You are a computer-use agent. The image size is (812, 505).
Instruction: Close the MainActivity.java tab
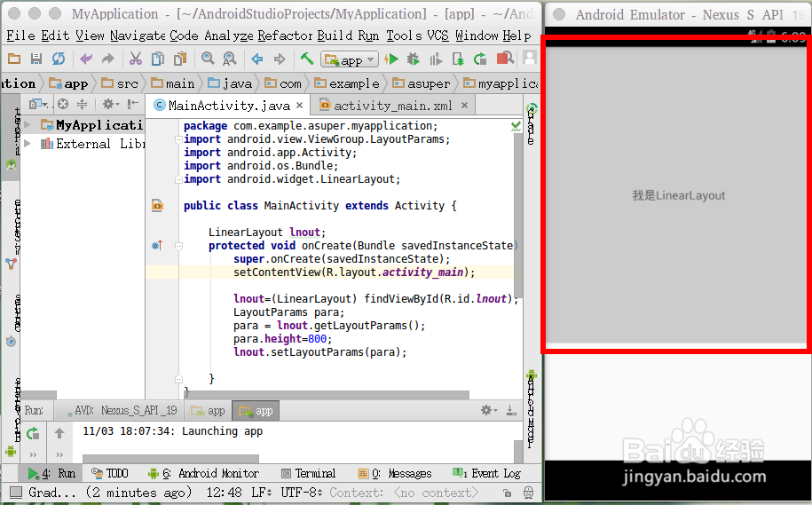(x=299, y=105)
